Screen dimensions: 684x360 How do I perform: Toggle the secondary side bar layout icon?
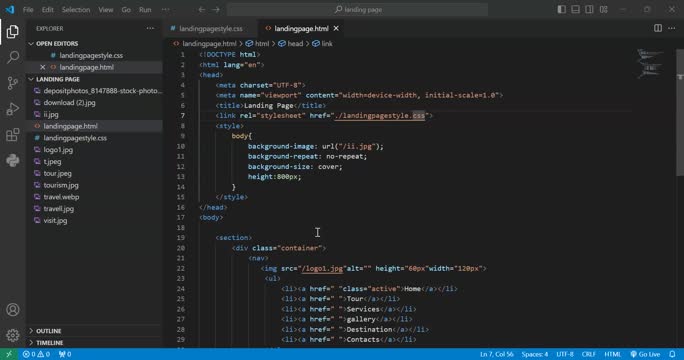[589, 9]
